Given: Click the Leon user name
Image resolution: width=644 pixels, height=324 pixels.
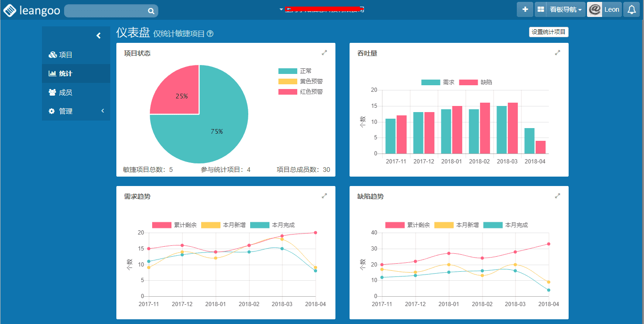Looking at the screenshot, I should (611, 9).
